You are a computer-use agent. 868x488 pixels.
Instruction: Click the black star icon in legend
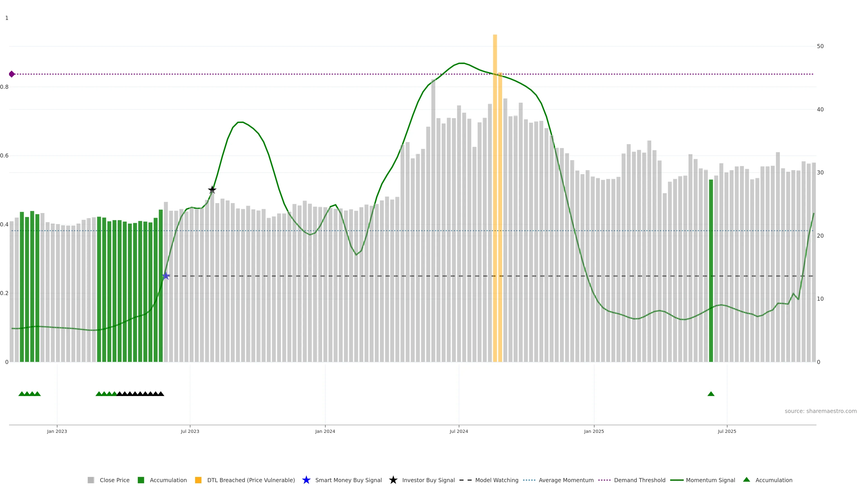393,480
